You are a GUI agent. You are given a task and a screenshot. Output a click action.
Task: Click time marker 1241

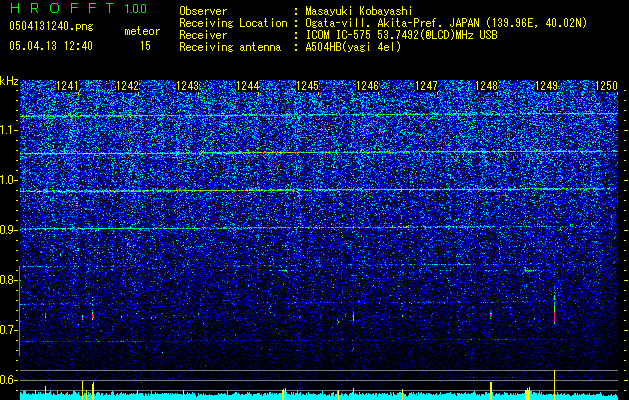point(68,86)
